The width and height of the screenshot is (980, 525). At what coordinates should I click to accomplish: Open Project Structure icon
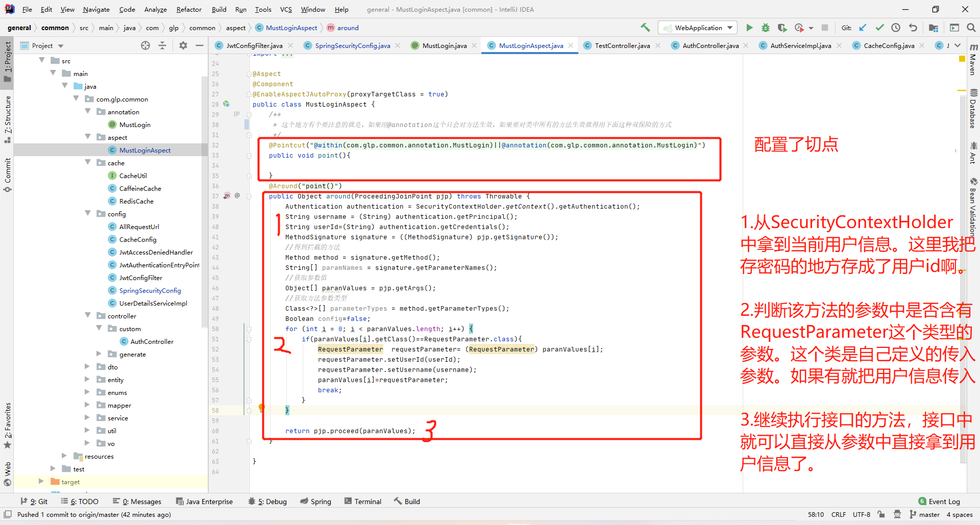(934, 28)
